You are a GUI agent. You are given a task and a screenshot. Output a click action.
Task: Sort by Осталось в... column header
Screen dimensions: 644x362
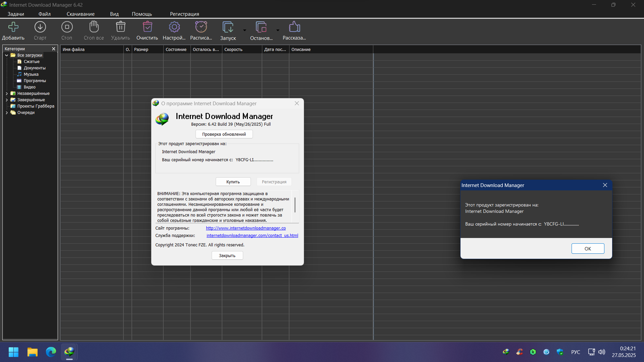[206, 50]
